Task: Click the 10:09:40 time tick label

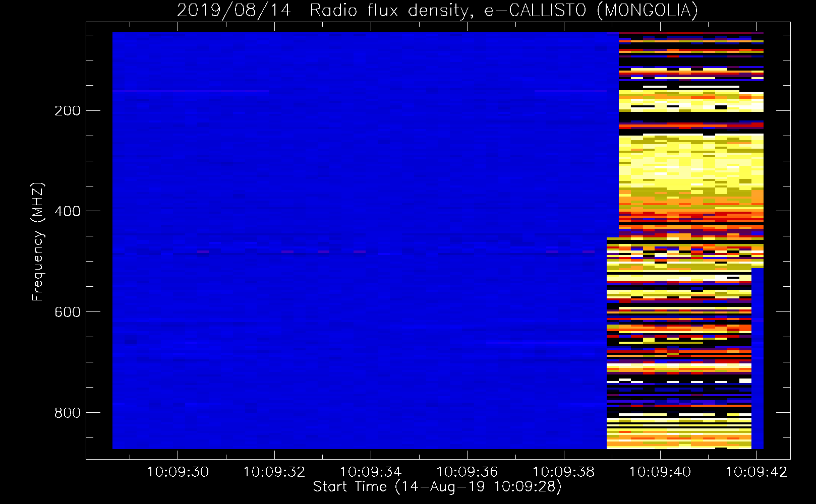Action: coord(660,472)
